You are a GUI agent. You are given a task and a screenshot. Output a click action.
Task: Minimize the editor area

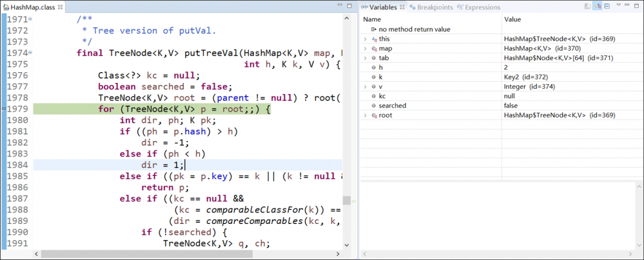(x=340, y=6)
